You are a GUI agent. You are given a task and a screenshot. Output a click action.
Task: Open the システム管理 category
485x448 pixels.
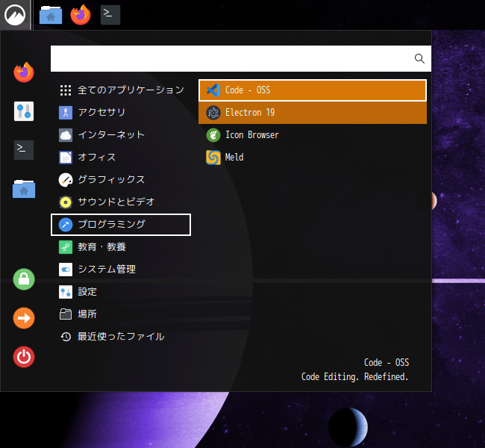tap(121, 270)
